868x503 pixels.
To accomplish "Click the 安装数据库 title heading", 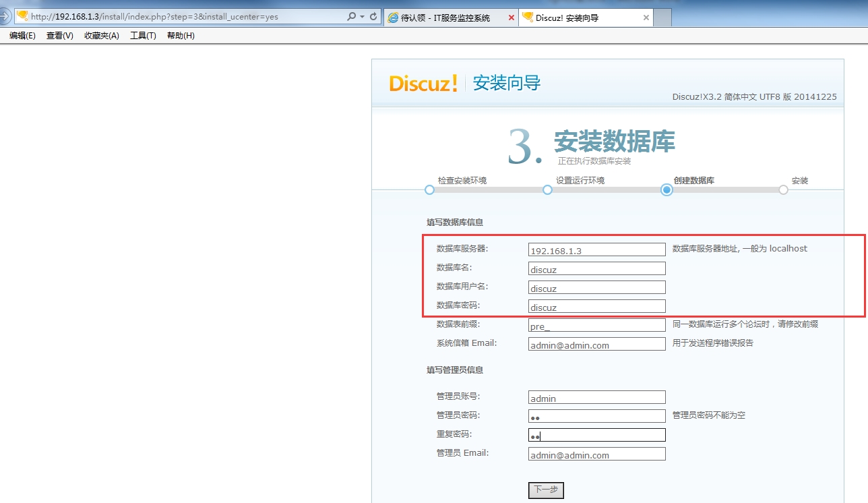I will click(615, 142).
